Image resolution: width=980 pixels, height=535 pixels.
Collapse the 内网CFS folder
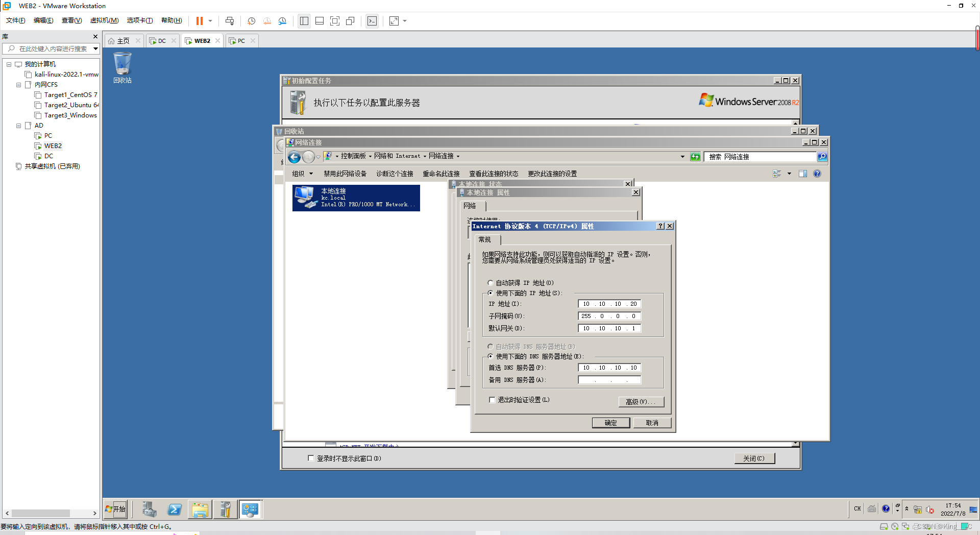19,85
